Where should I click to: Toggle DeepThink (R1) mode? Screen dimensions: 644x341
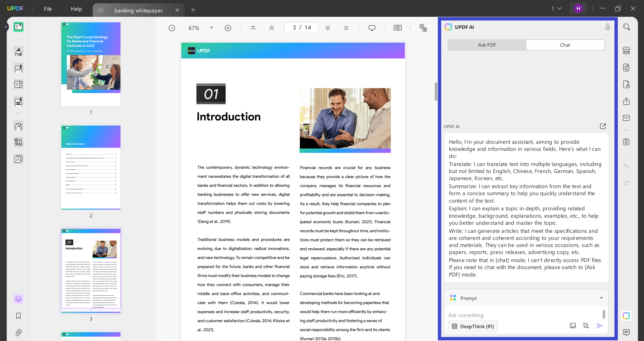[x=473, y=327]
